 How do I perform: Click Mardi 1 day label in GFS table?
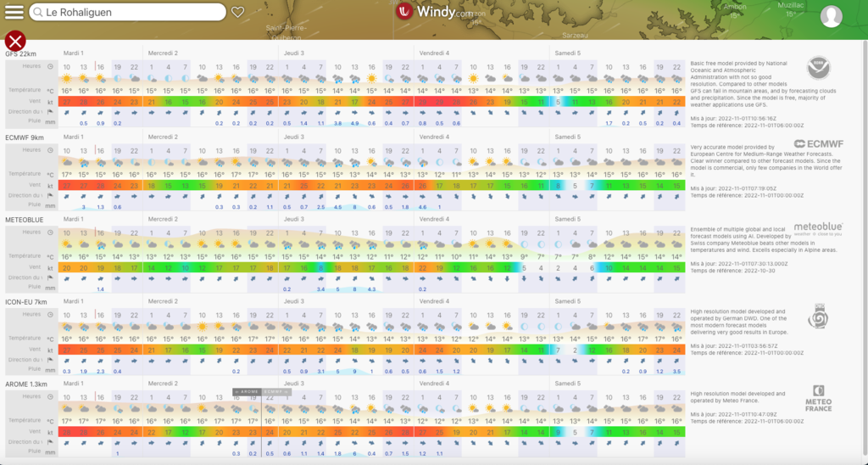pos(74,53)
